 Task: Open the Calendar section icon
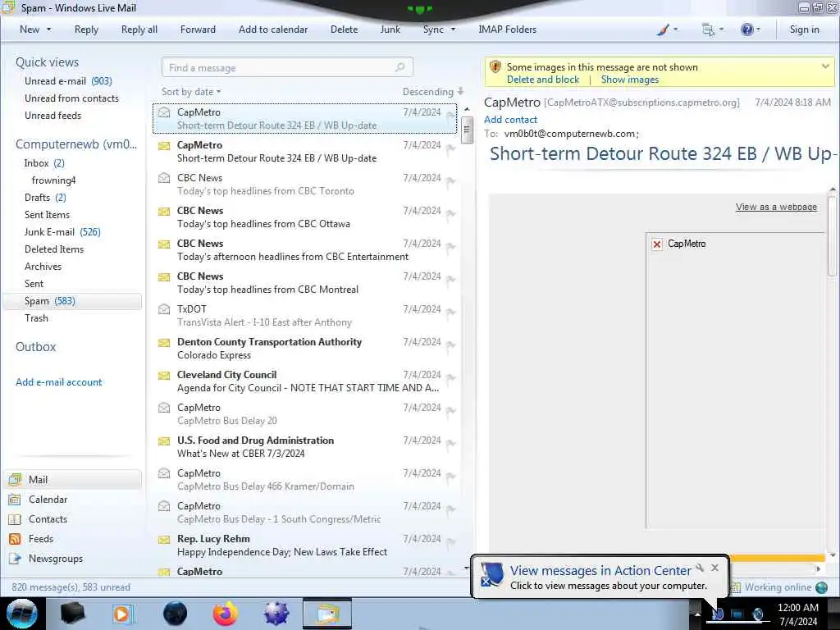pyautogui.click(x=15, y=500)
